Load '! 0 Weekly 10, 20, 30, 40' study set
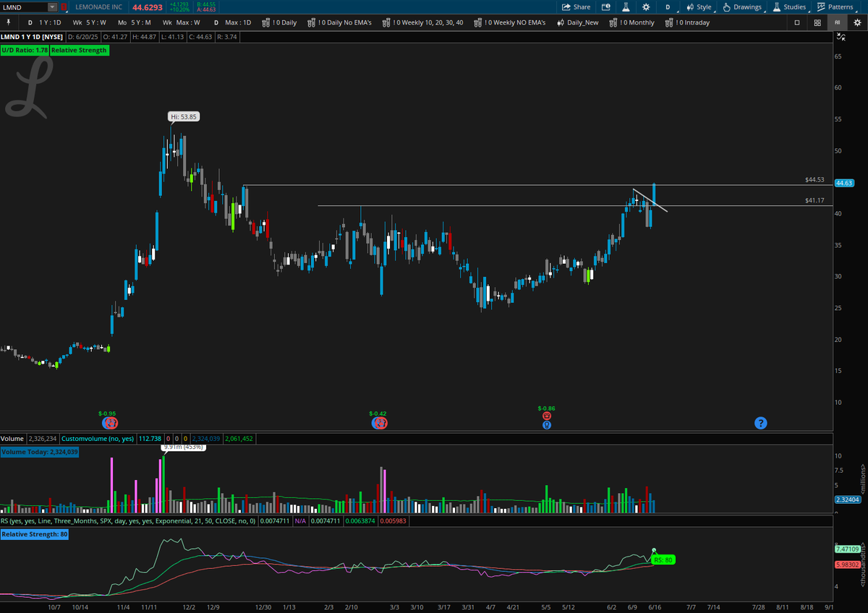This screenshot has width=868, height=613. coord(423,22)
